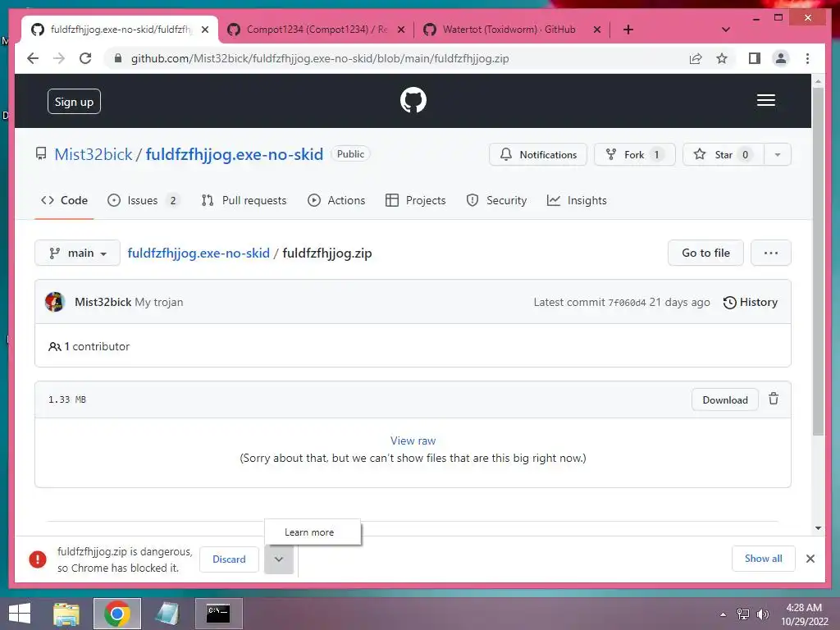This screenshot has width=840, height=630.
Task: Open the Projects tab
Action: click(x=416, y=200)
